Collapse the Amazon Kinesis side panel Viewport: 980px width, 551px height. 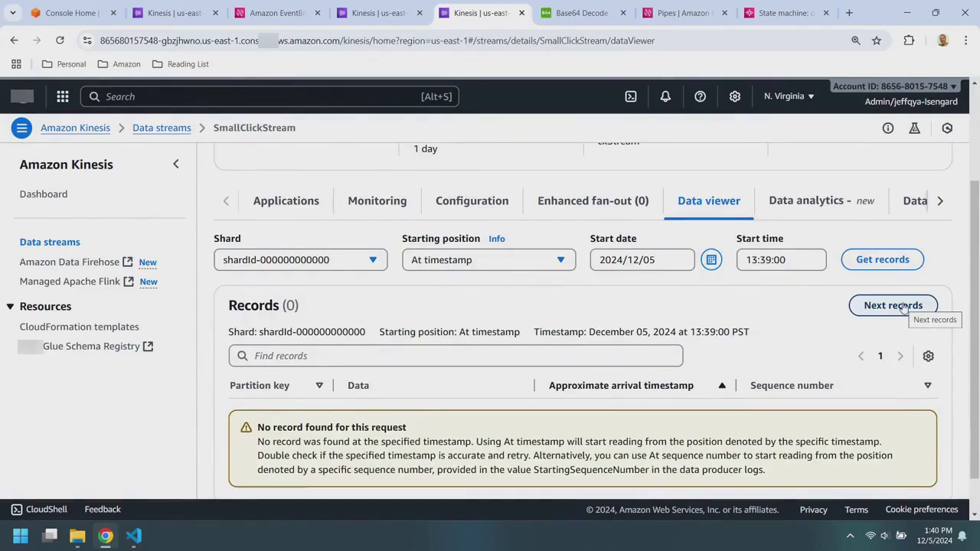coord(175,164)
